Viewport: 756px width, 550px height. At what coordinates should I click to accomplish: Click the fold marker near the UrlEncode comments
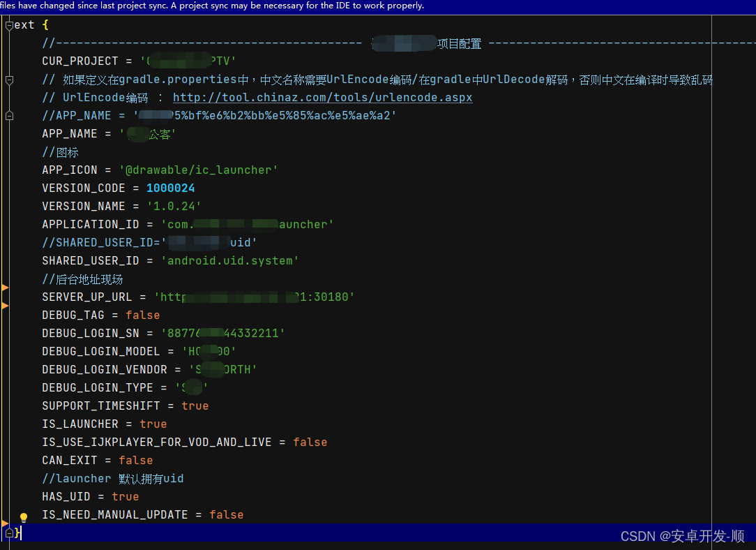coord(9,80)
